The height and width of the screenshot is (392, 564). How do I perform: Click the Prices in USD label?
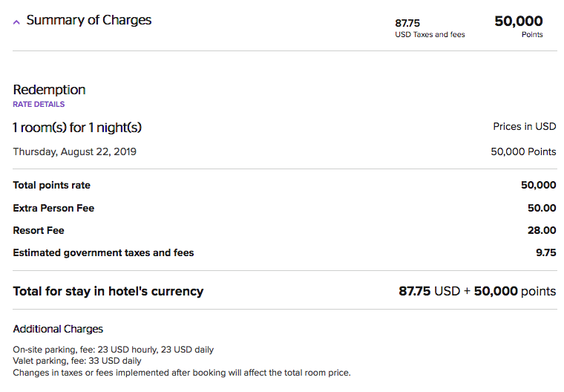pyautogui.click(x=525, y=126)
